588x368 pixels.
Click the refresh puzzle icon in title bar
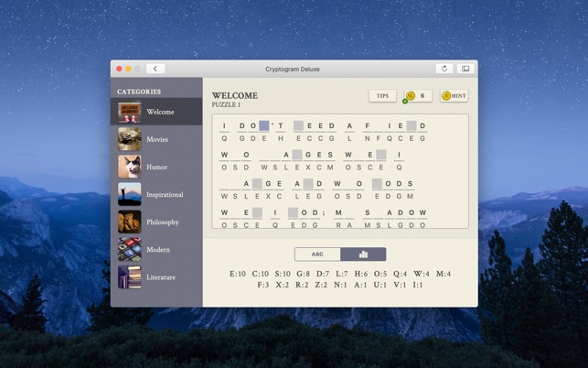pyautogui.click(x=444, y=69)
